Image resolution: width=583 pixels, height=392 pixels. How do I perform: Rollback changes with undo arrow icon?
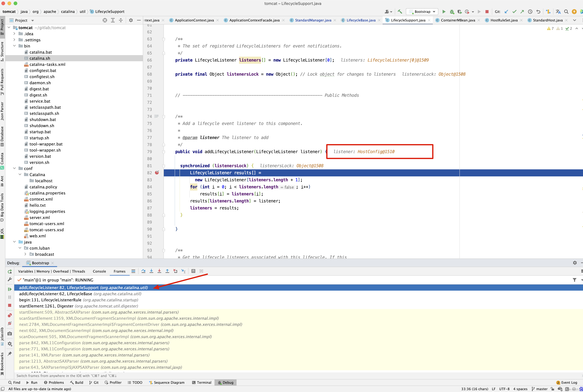[538, 11]
